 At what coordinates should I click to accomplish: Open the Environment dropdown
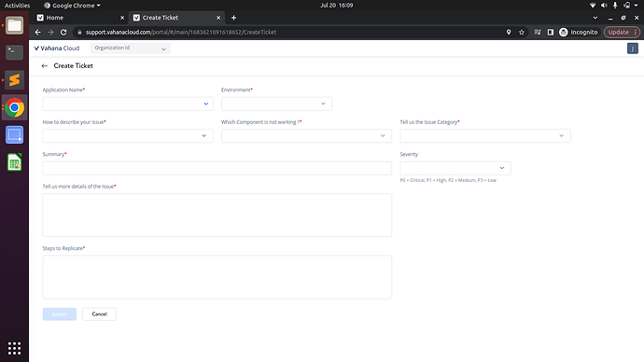click(x=276, y=104)
